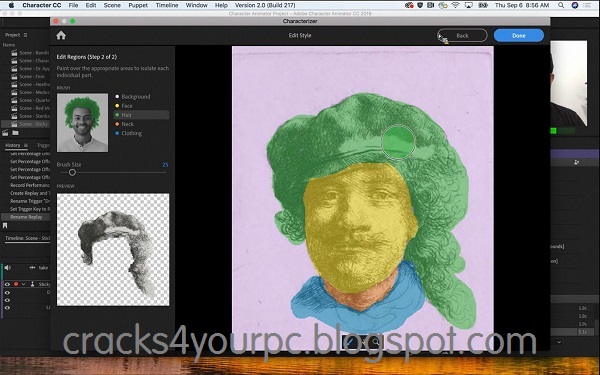Click the Brush Size value 25
Image resolution: width=600 pixels, height=375 pixels.
pos(165,165)
